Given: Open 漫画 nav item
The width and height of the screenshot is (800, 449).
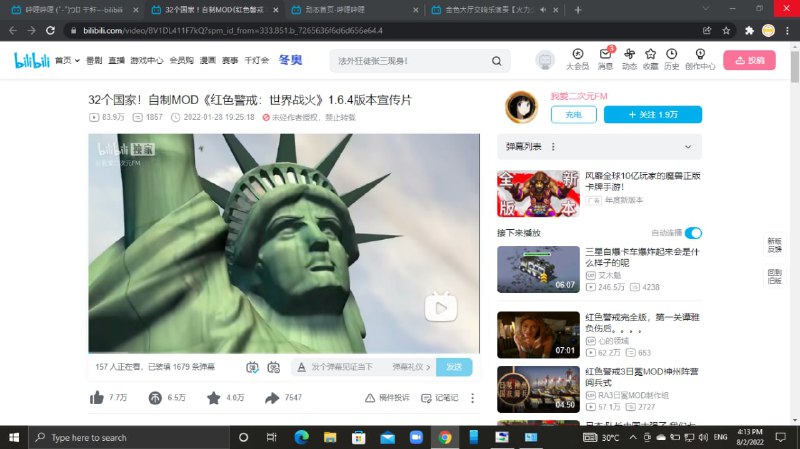Looking at the screenshot, I should 208,60.
